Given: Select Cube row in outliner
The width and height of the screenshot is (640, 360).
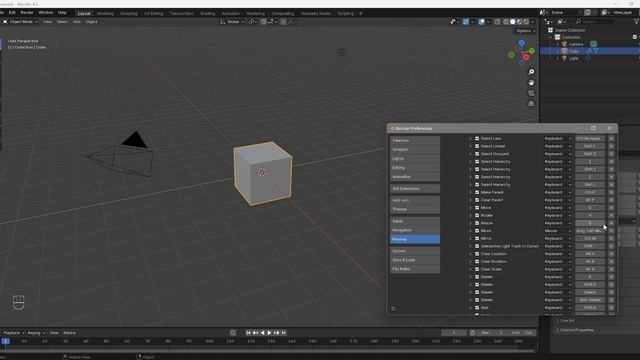Looking at the screenshot, I should 590,51.
